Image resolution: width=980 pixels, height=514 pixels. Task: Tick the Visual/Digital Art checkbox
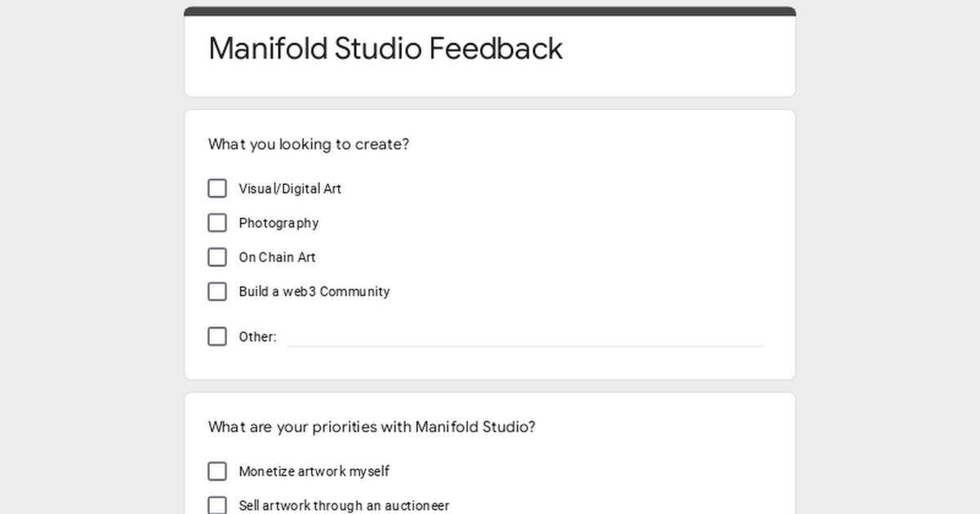pyautogui.click(x=217, y=188)
